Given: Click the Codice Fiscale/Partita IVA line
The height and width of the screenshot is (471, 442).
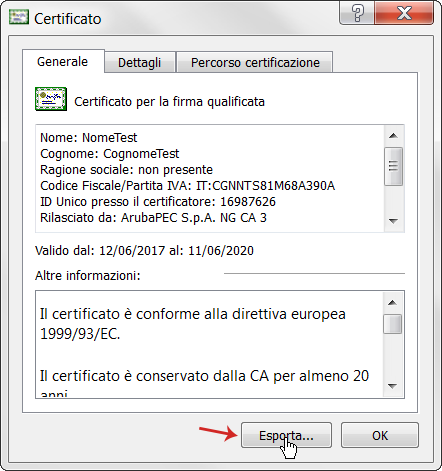Looking at the screenshot, I should (x=187, y=186).
